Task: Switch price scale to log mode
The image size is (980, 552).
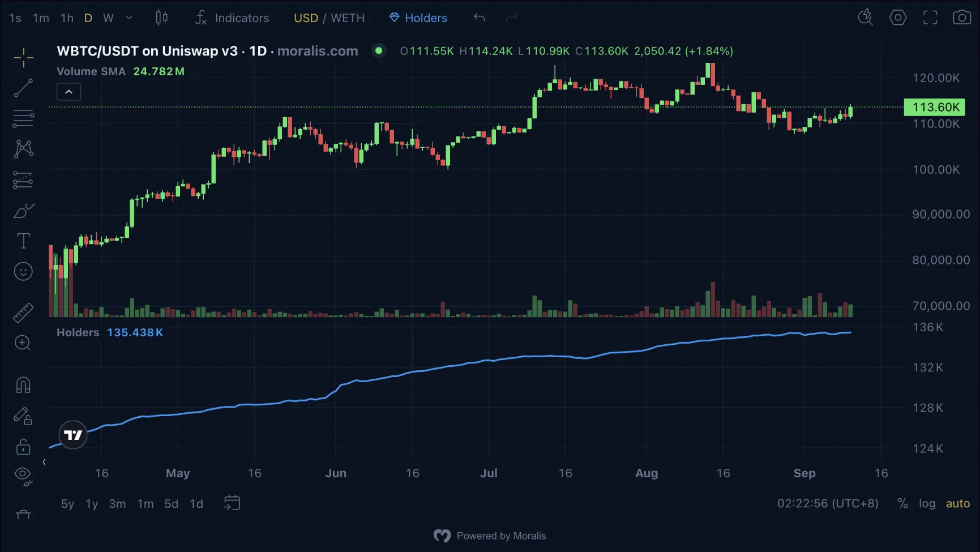Action: coord(927,503)
